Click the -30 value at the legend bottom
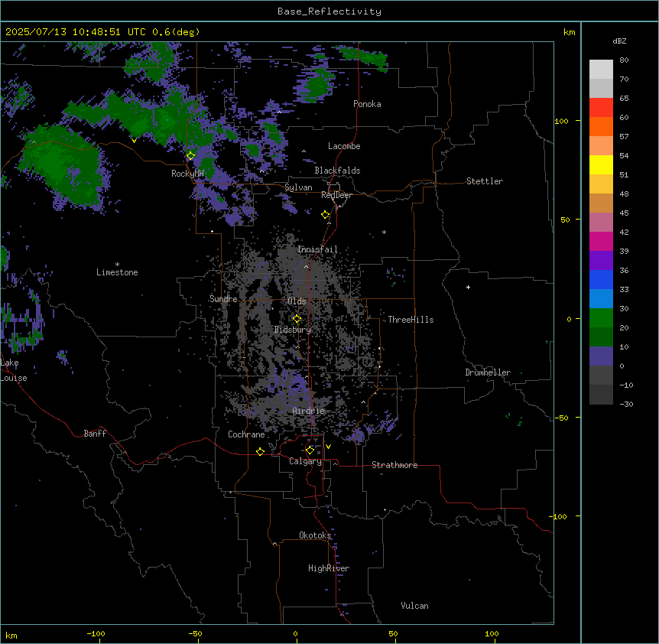The width and height of the screenshot is (659, 644). (x=626, y=404)
